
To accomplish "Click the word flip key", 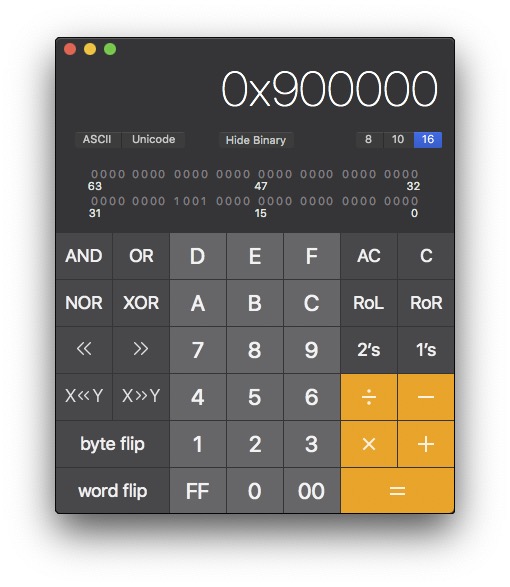I will (x=112, y=491).
